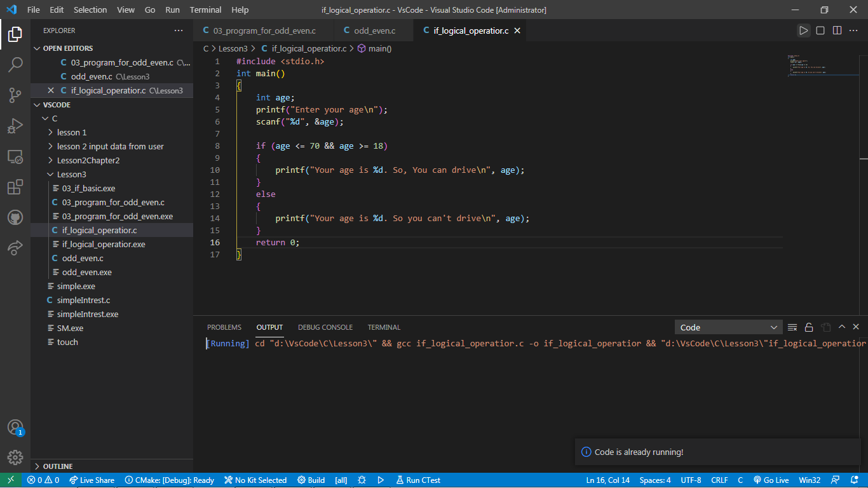Clear the Output panel contents
This screenshot has width=868, height=488.
pyautogui.click(x=792, y=327)
